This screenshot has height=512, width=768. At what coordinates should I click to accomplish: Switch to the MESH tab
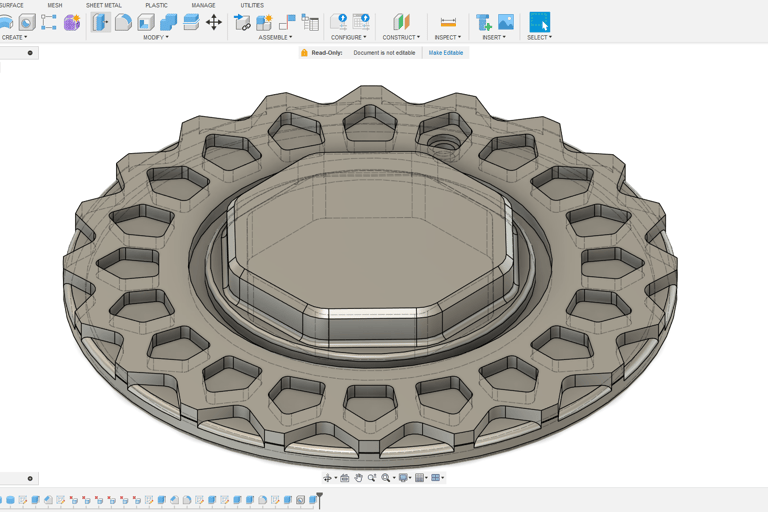pos(55,5)
